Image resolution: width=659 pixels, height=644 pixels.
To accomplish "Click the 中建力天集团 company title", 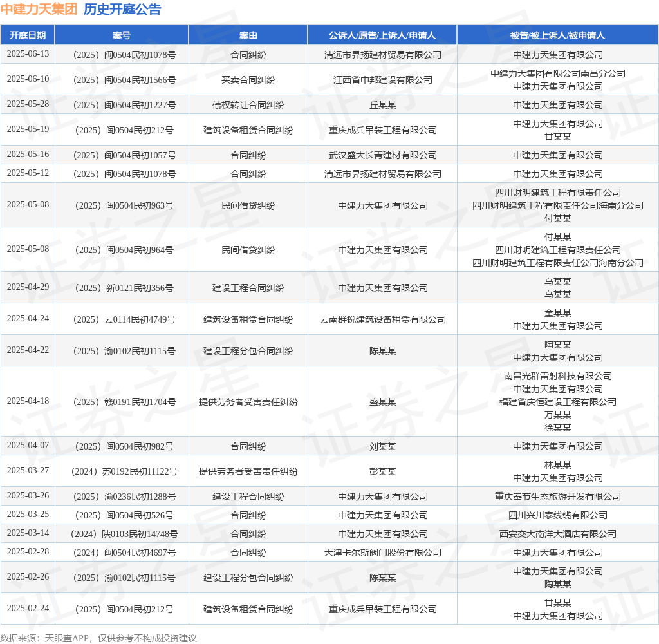I will point(39,9).
